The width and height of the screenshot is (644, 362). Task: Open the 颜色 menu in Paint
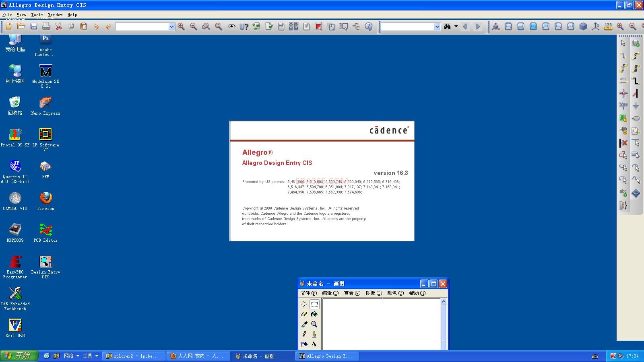(x=395, y=293)
